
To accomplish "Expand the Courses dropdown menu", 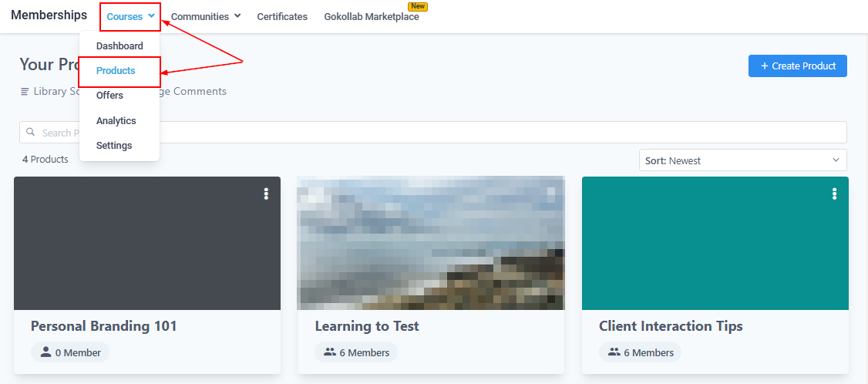I will click(x=130, y=17).
